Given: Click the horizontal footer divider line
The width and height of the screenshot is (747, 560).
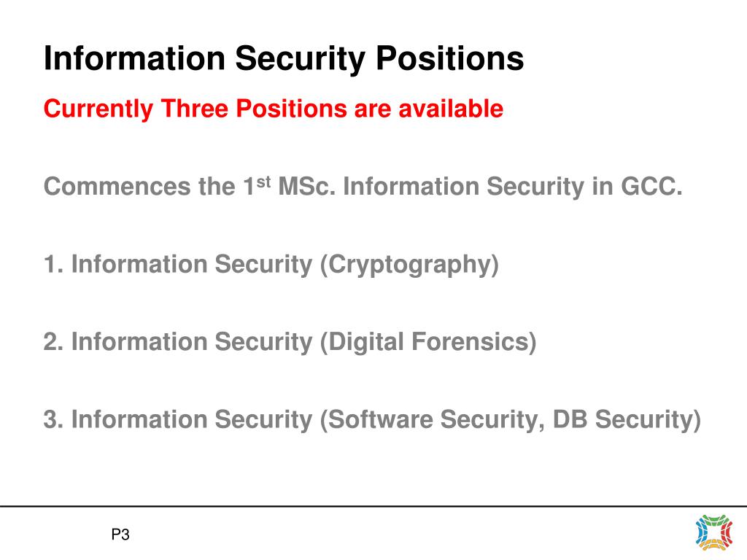Looking at the screenshot, I should click(373, 506).
